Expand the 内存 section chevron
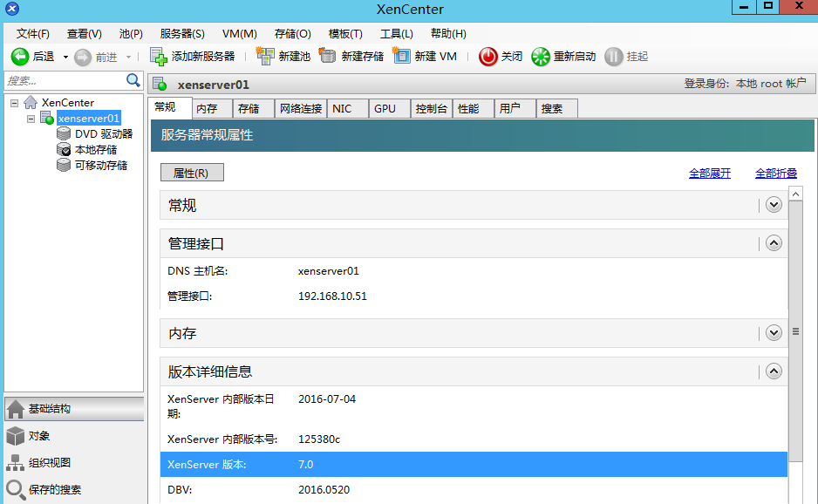This screenshot has width=818, height=504. 774,332
